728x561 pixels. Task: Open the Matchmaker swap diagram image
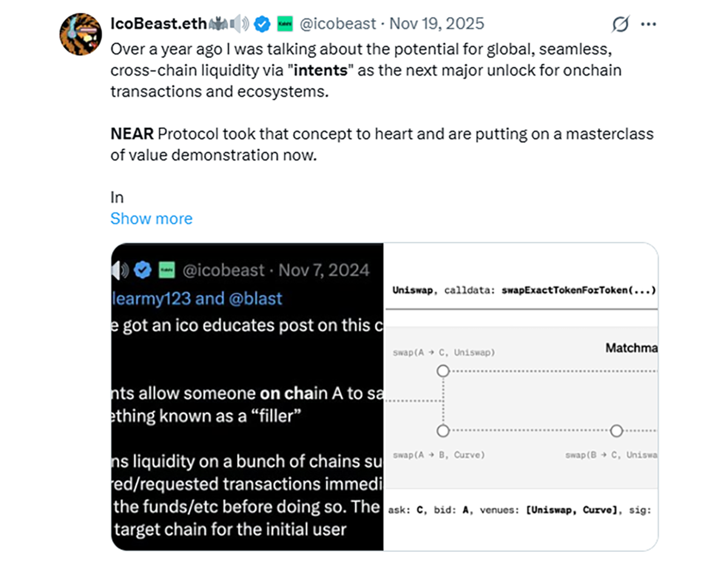pos(521,396)
